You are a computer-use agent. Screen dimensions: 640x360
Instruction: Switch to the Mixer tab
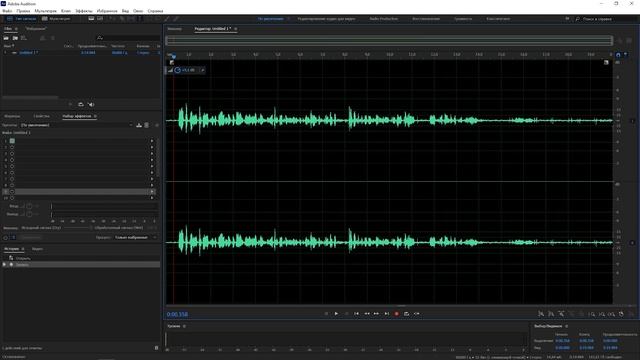pos(174,29)
